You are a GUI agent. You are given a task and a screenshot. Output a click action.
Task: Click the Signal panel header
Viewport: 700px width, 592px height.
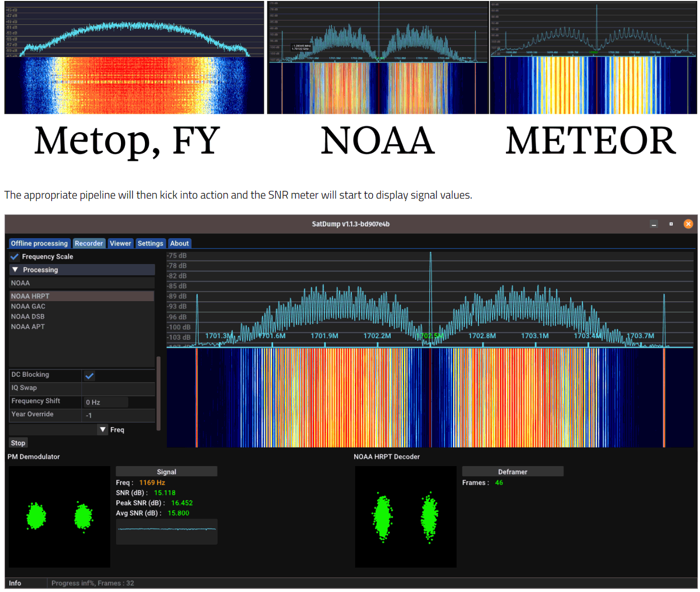tap(166, 471)
